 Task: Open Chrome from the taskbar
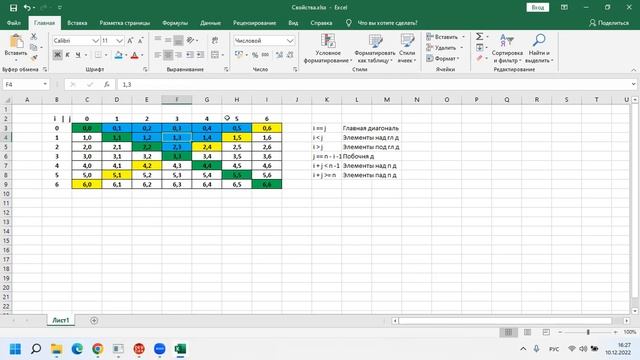pos(98,349)
